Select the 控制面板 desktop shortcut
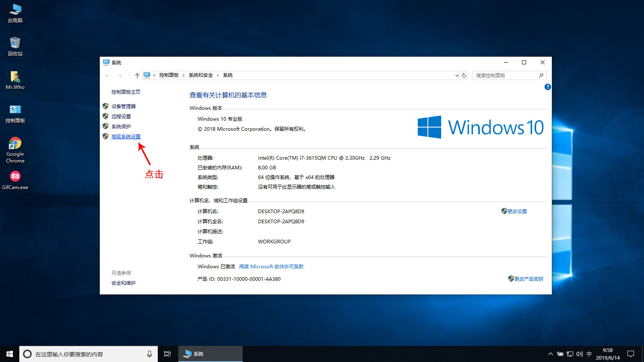644x362 pixels. (x=15, y=114)
